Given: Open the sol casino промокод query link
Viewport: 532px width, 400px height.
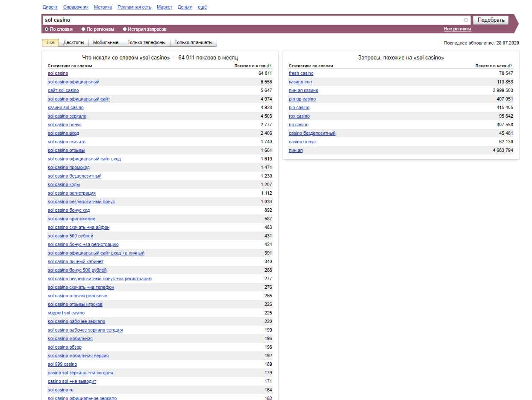Looking at the screenshot, I should tap(69, 168).
